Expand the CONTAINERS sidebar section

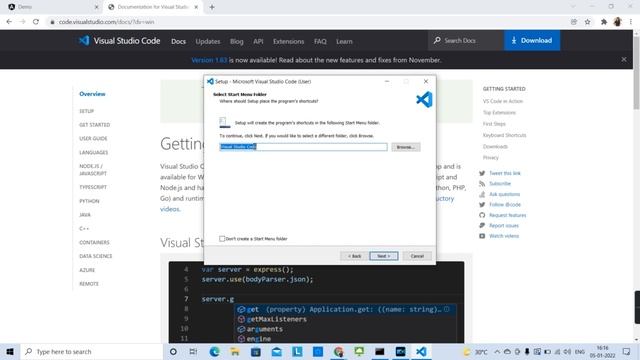tap(94, 242)
